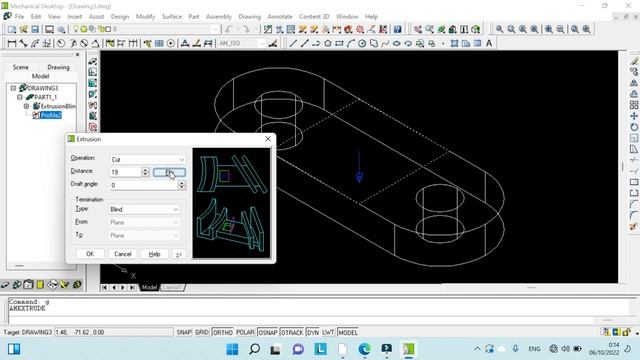The image size is (640, 360).
Task: Click the New drawing toolbar icon
Action: tap(12, 29)
